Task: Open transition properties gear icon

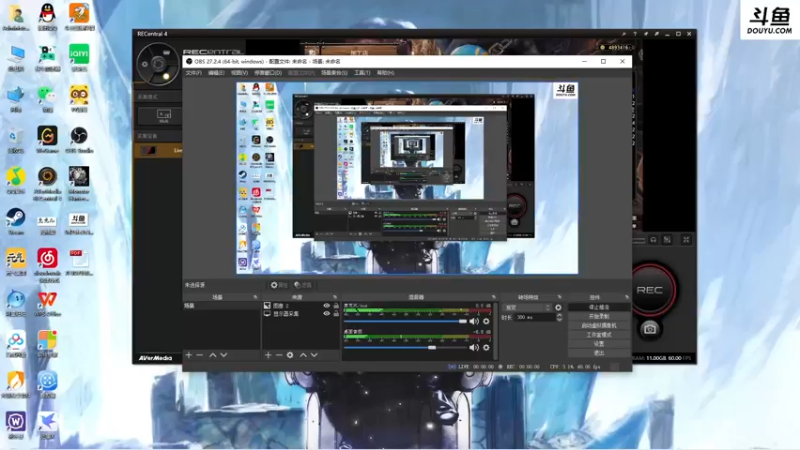Action: [558, 308]
